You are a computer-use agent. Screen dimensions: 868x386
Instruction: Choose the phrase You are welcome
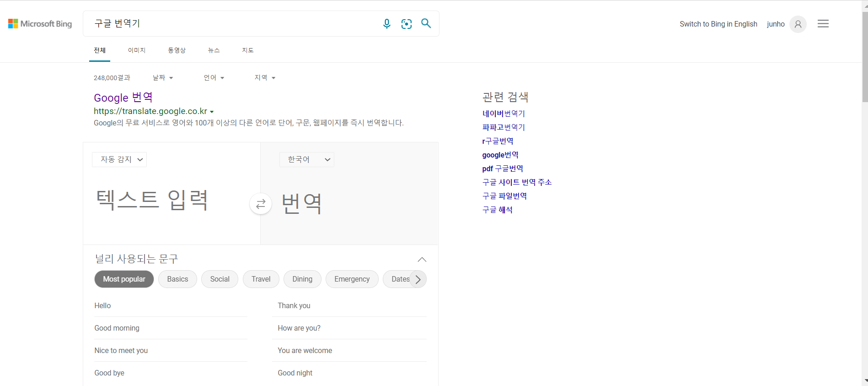(305, 351)
